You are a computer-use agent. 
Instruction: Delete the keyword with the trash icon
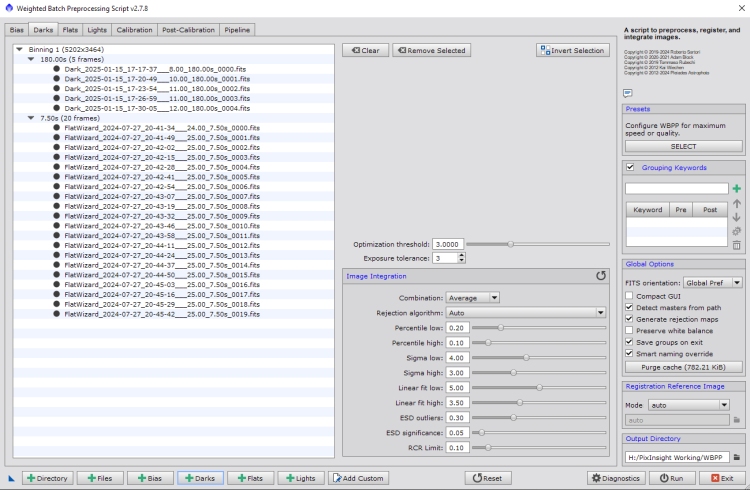coord(736,245)
